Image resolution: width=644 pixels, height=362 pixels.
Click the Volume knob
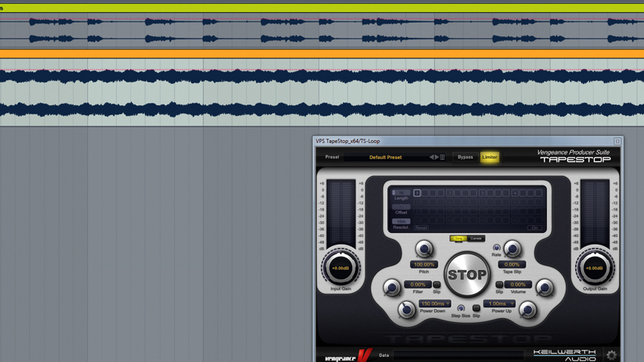[545, 287]
